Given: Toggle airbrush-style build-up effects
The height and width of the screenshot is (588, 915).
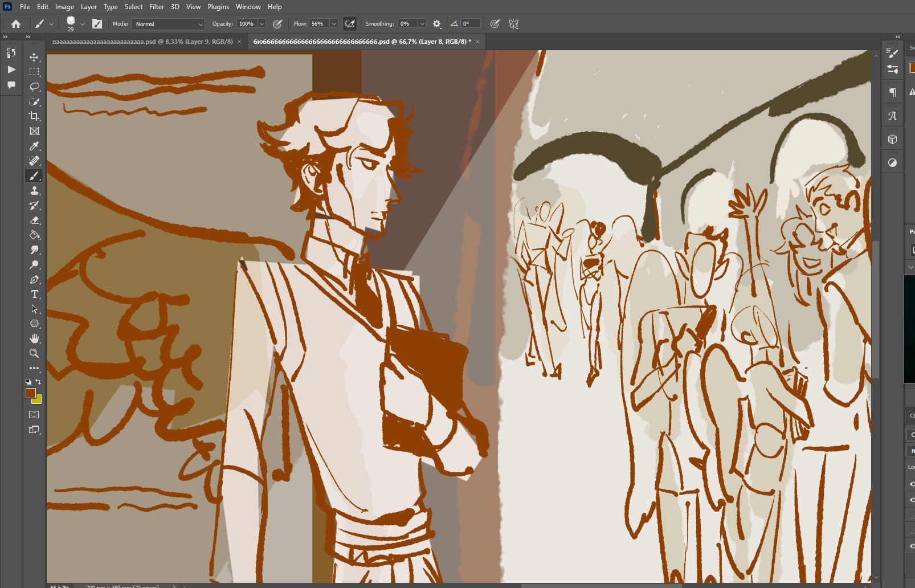Looking at the screenshot, I should (350, 24).
